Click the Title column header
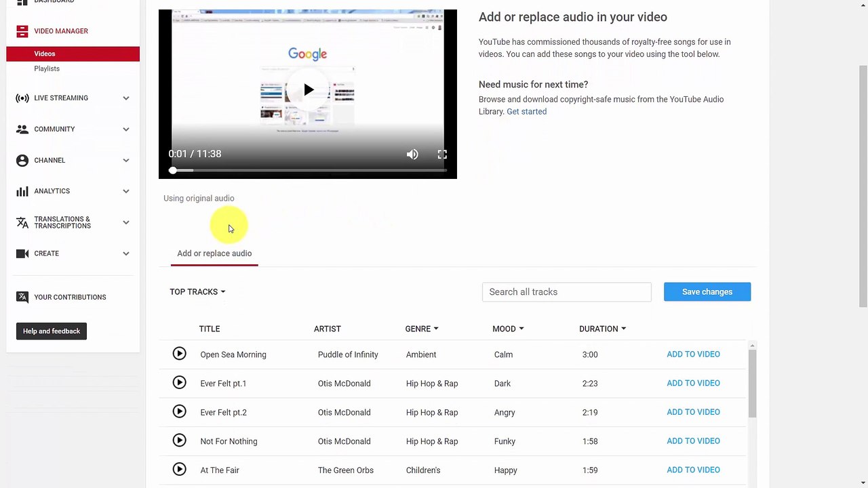This screenshot has height=488, width=868. point(210,329)
